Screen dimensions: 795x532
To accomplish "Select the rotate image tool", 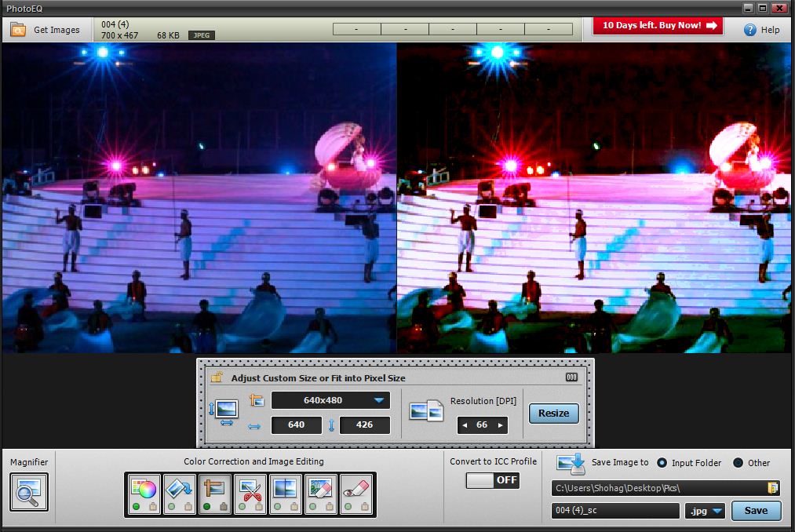I will (179, 490).
